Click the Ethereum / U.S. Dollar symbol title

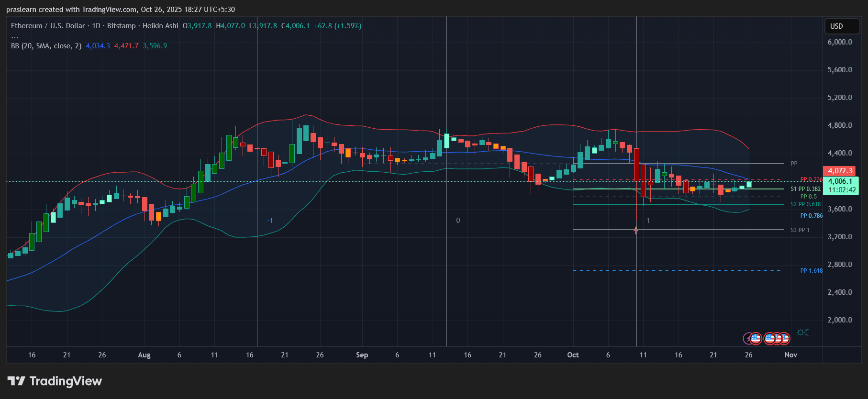[48, 26]
